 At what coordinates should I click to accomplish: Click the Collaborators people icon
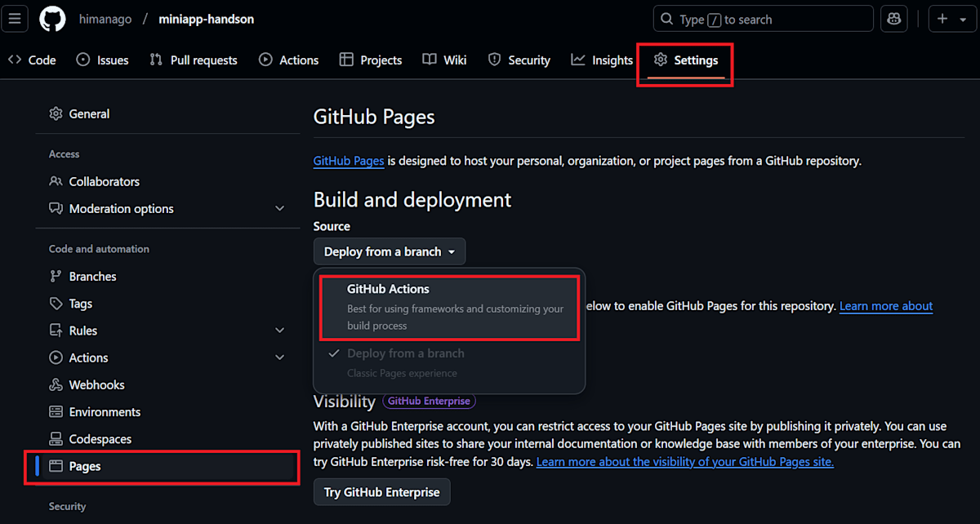[x=56, y=181]
